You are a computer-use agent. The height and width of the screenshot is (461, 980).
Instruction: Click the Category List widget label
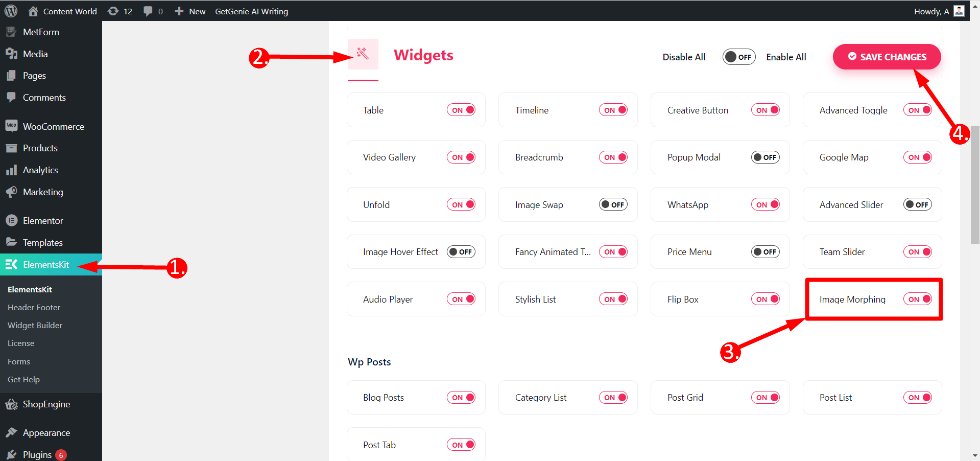[x=541, y=397]
